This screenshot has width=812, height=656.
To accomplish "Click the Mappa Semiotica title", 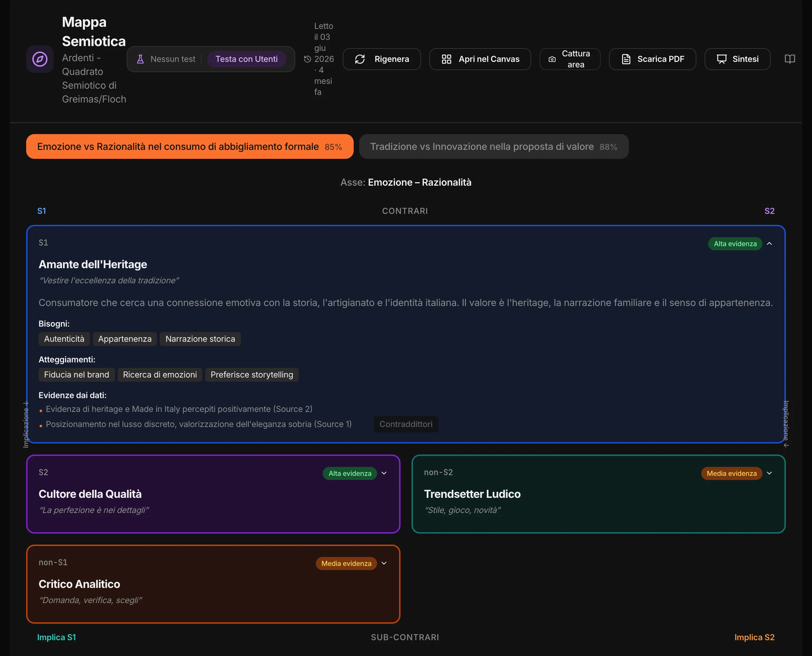I will pyautogui.click(x=94, y=32).
